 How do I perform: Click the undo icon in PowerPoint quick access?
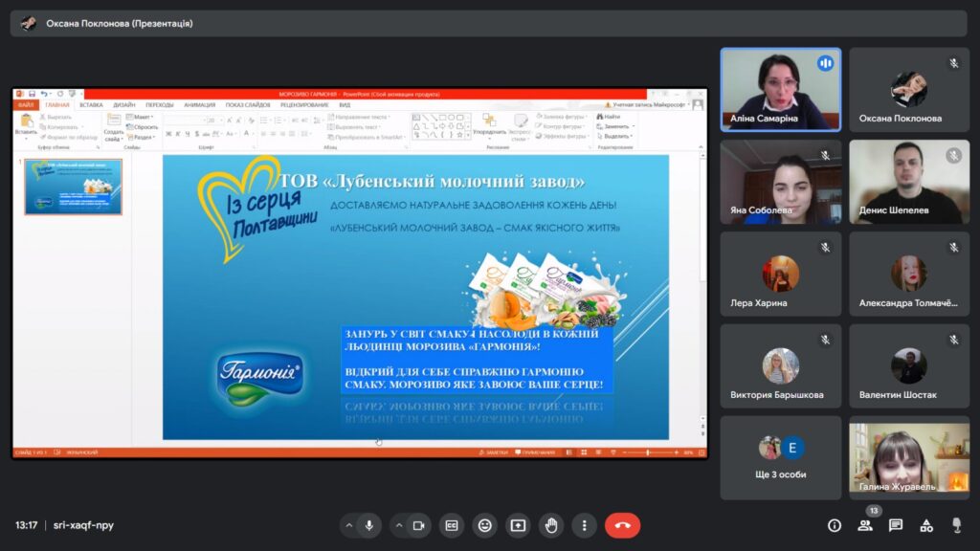44,94
